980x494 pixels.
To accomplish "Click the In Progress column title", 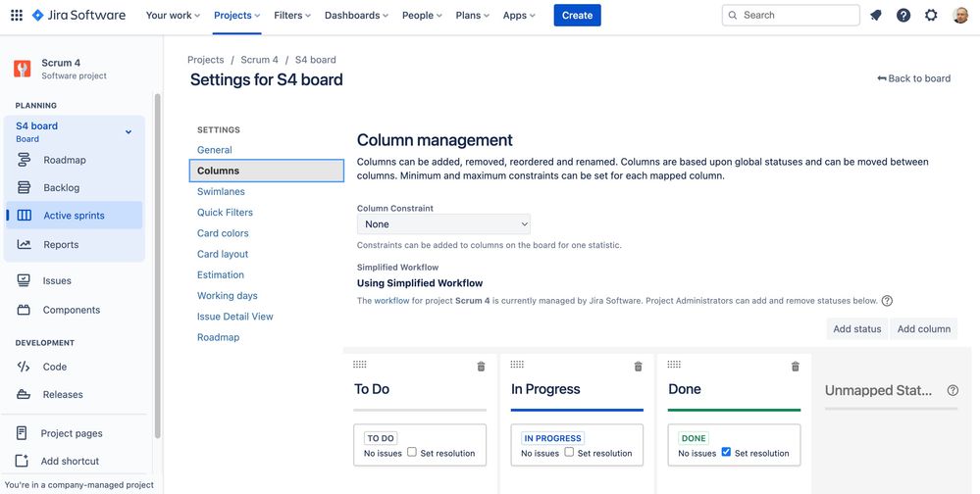I will click(545, 389).
